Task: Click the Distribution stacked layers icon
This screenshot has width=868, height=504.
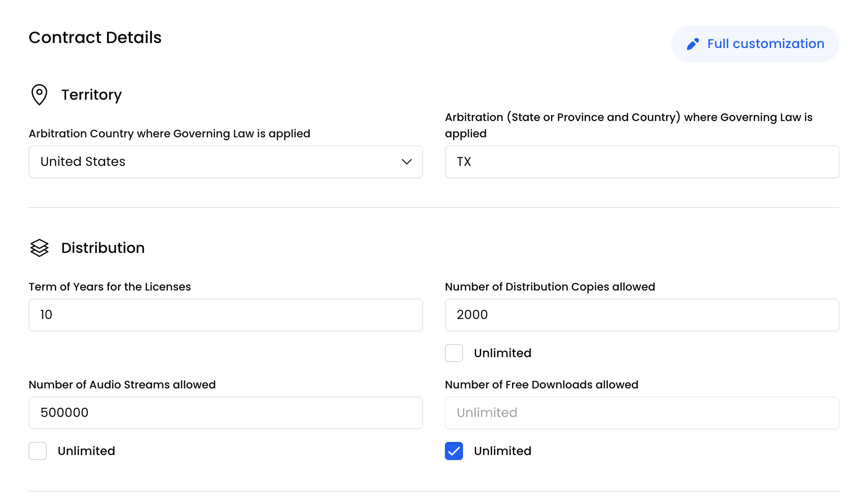Action: pos(39,248)
